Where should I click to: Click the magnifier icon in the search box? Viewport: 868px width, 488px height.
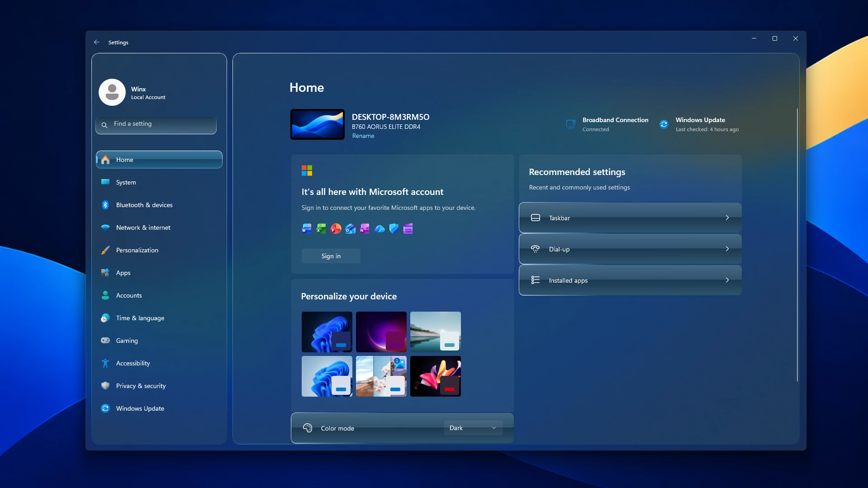(104, 125)
